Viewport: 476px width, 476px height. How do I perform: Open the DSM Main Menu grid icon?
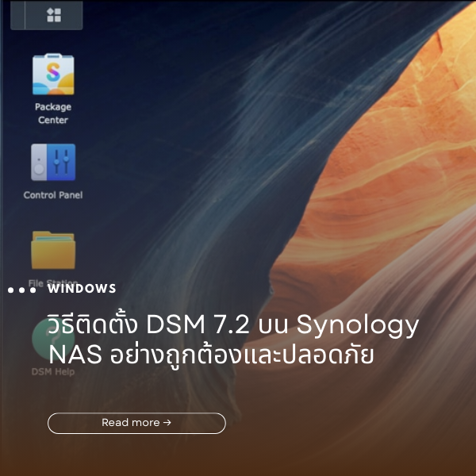point(54,14)
